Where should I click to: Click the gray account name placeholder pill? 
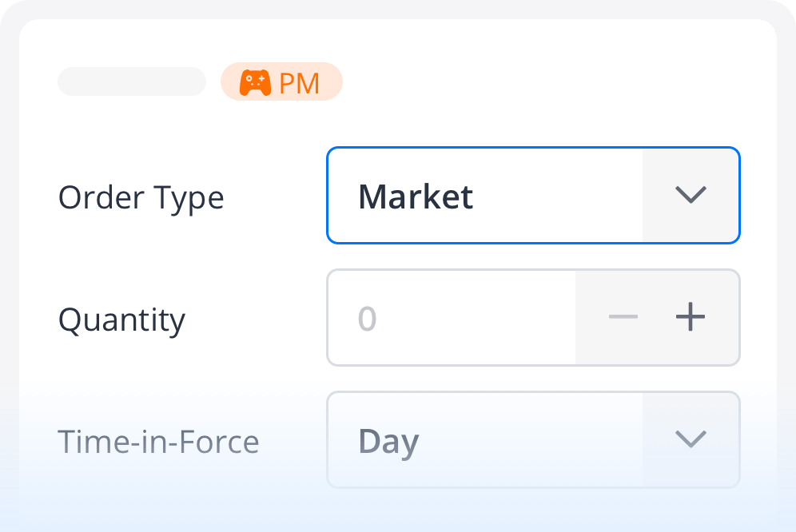[132, 81]
